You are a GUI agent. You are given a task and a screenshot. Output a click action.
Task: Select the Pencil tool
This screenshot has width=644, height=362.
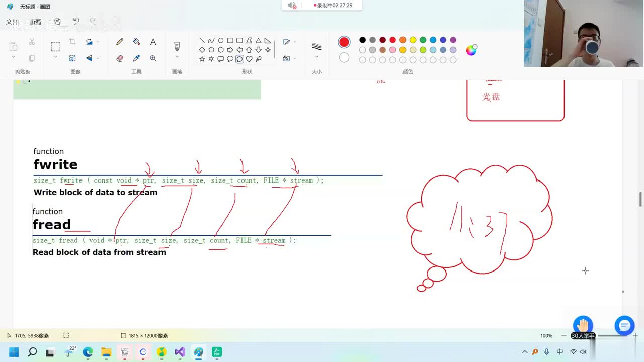pos(120,42)
